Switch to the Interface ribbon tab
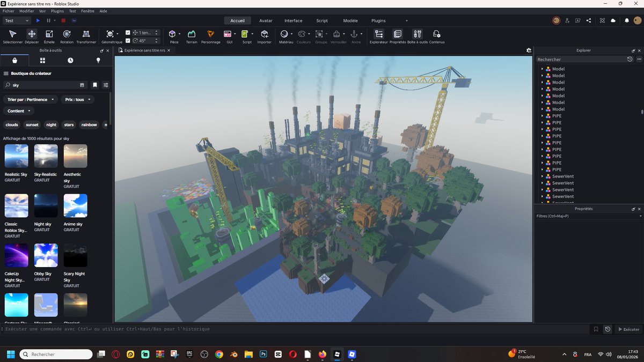Image resolution: width=644 pixels, height=362 pixels. (x=293, y=20)
